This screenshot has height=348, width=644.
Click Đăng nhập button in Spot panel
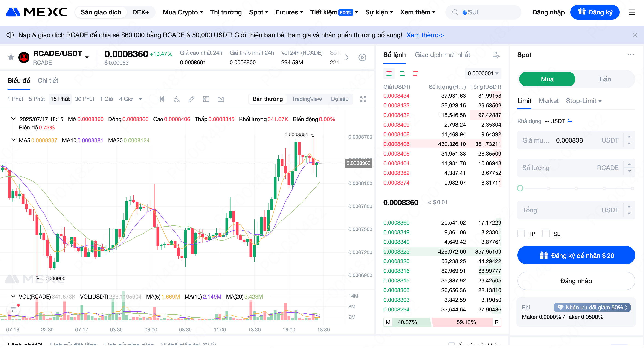(576, 281)
